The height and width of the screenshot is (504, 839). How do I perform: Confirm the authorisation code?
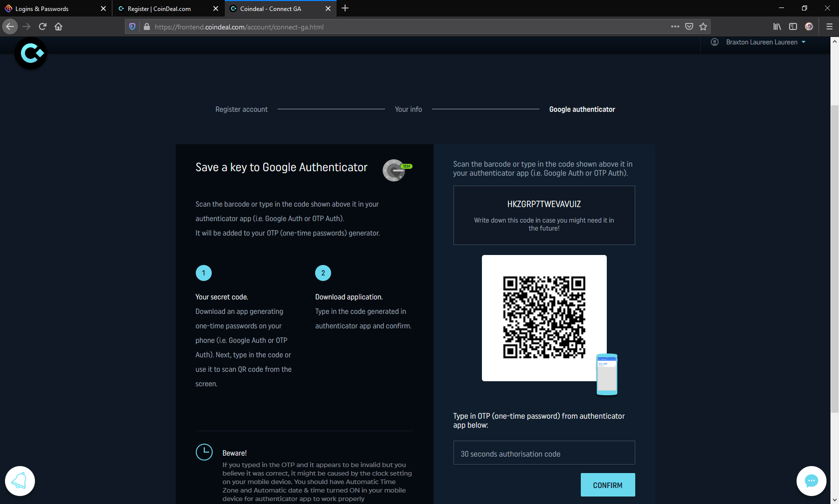click(608, 485)
